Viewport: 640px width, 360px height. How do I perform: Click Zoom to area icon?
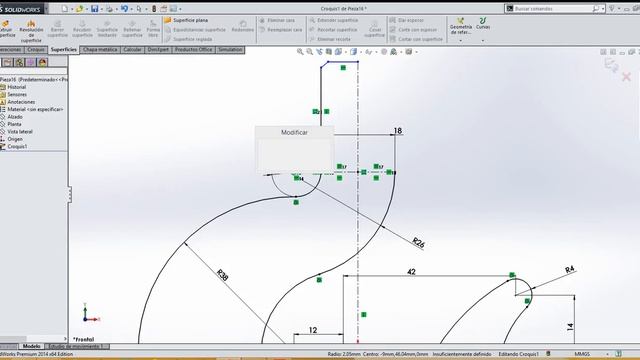pos(309,52)
